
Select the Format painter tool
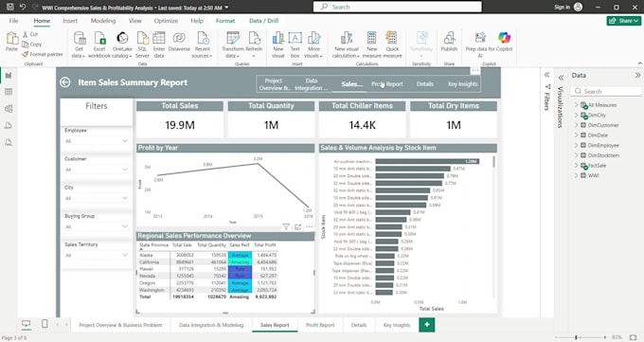pyautogui.click(x=43, y=54)
